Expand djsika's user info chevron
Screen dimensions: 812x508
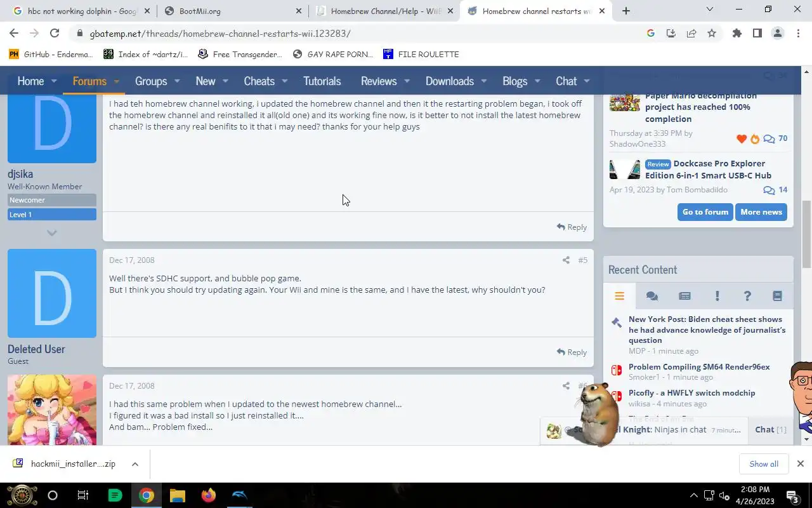pos(52,232)
